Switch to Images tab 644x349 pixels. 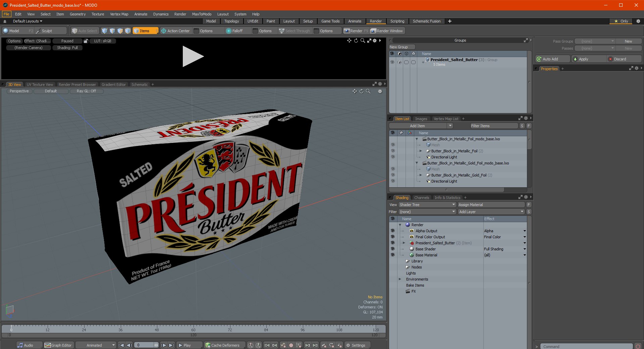(421, 119)
